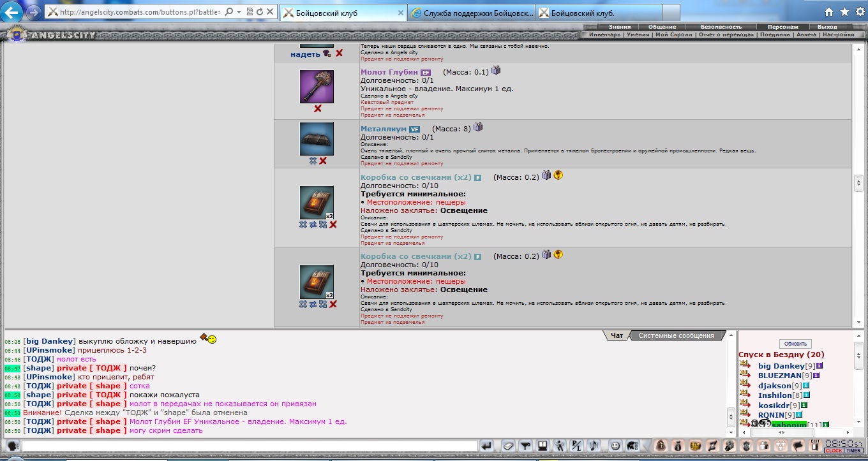The width and height of the screenshot is (868, 461).
Task: Open the browser home page icon
Action: 829,12
